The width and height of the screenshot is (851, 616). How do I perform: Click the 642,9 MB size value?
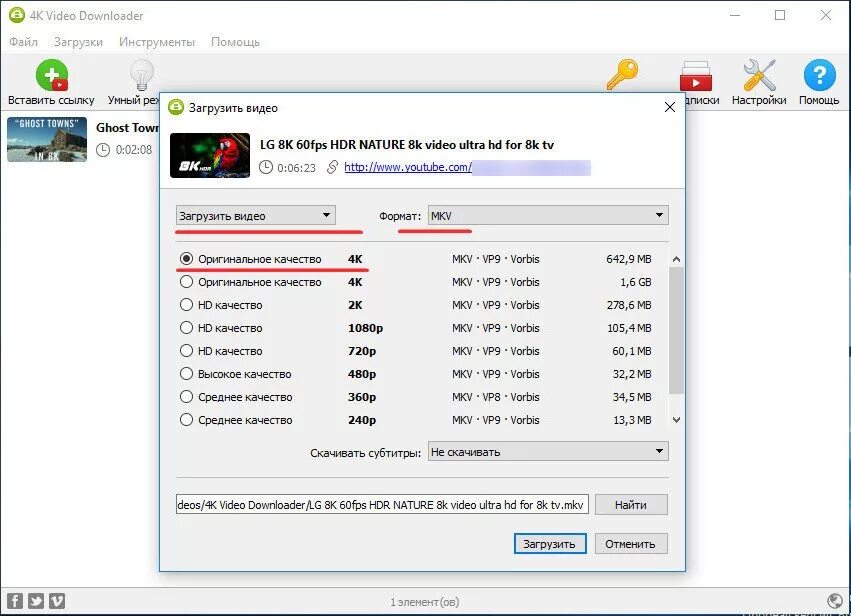pyautogui.click(x=628, y=259)
